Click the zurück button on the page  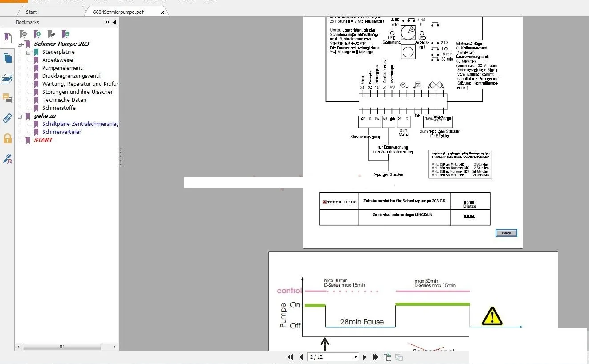(x=506, y=233)
